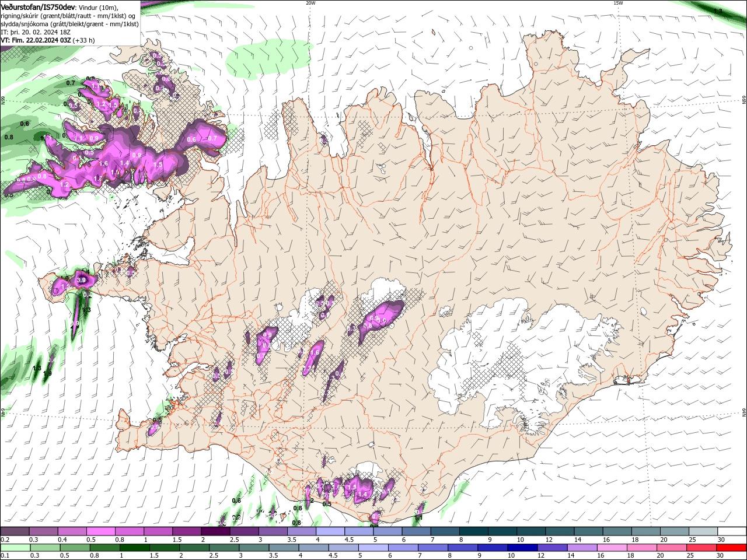Pick the dusky mauve 0.2 swatch in upper legend

[x=15, y=531]
